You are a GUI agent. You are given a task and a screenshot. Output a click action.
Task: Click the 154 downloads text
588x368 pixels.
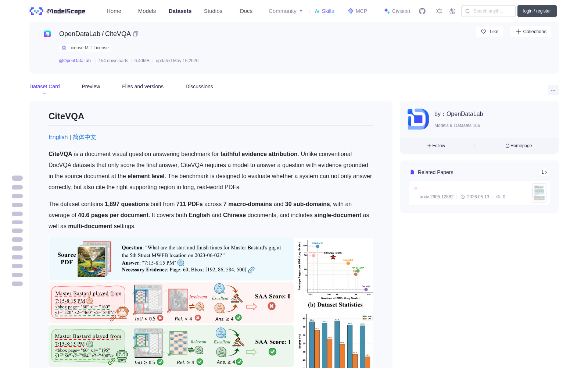point(113,61)
